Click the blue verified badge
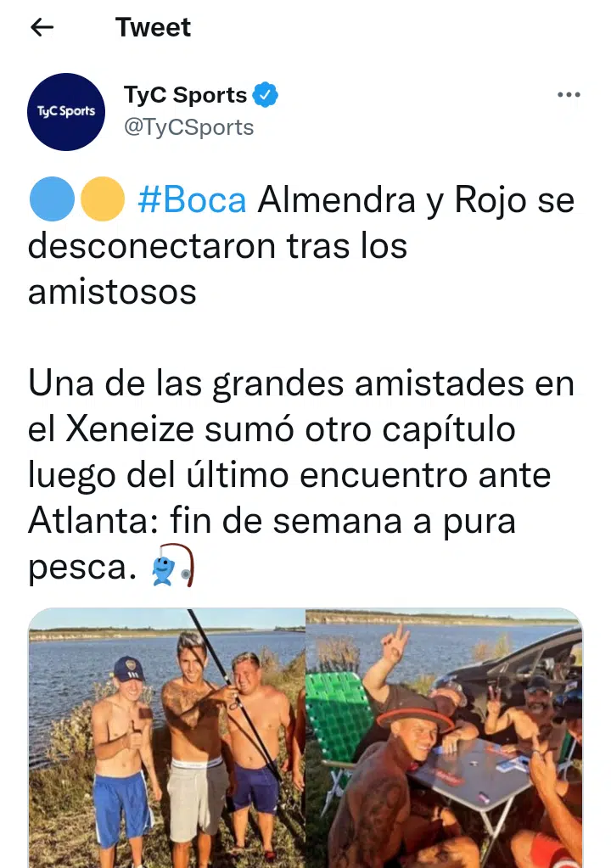Image resolution: width=611 pixels, height=868 pixels. click(265, 95)
